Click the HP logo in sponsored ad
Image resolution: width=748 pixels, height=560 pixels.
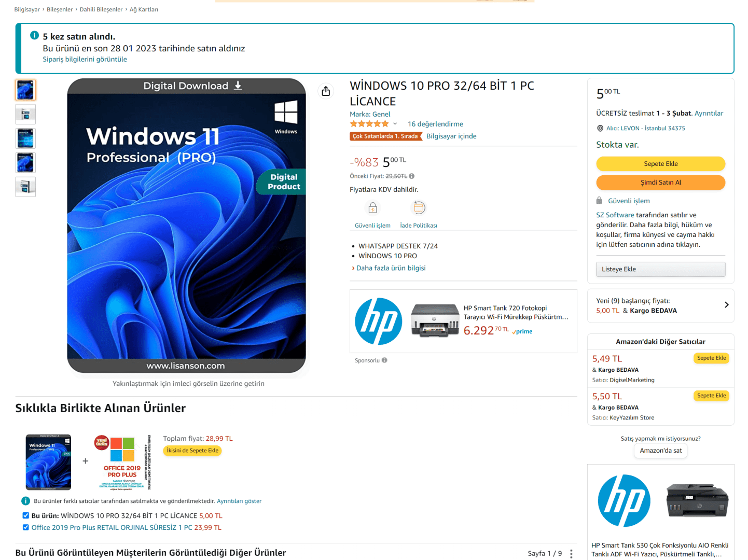click(x=378, y=321)
